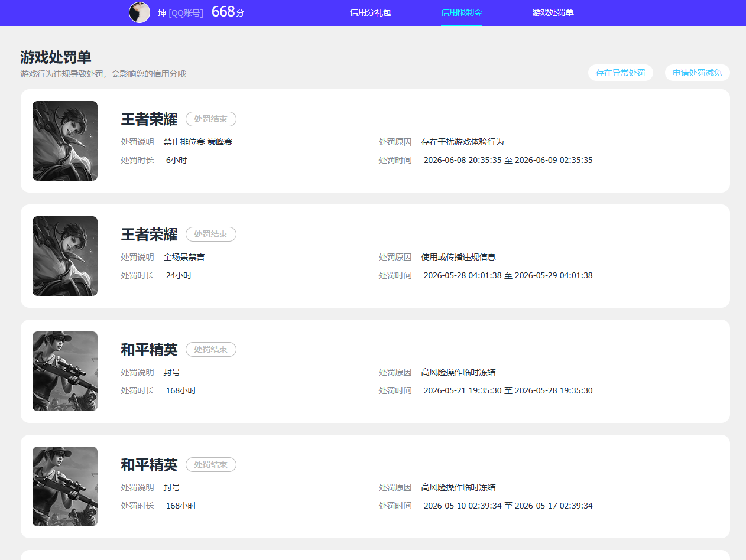
Task: Click time range starting 2026-05-10 02:39:34
Action: click(508, 506)
